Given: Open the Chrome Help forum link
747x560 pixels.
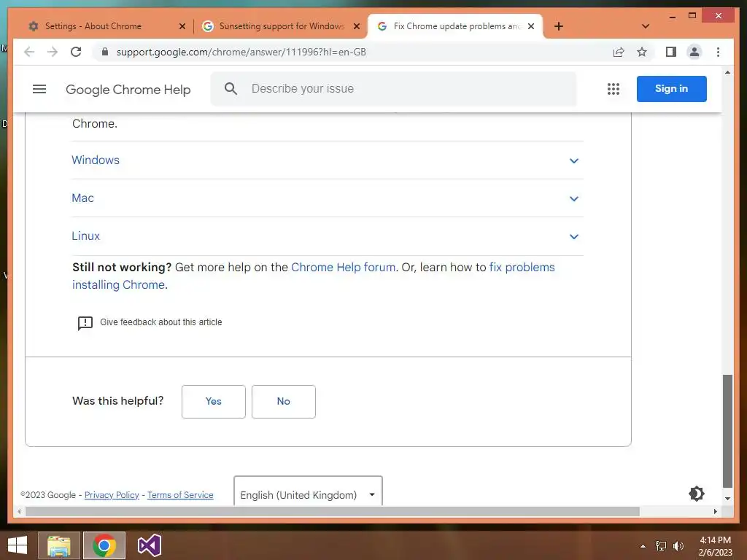Looking at the screenshot, I should [x=343, y=267].
